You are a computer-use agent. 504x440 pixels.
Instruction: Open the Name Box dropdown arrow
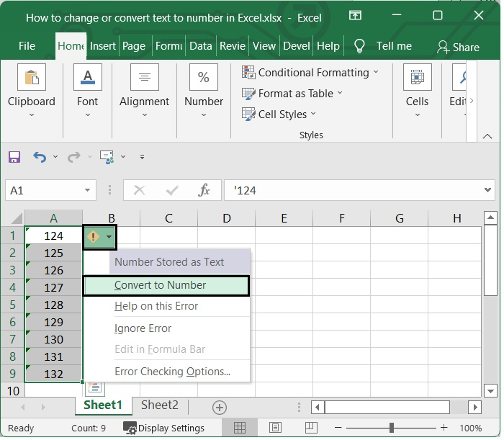pyautogui.click(x=88, y=191)
